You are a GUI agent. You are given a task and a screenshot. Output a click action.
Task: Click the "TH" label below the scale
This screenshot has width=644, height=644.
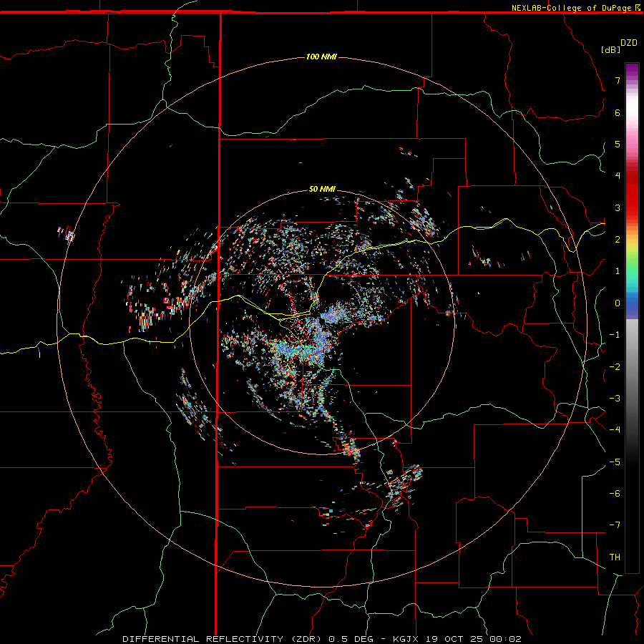coord(615,557)
